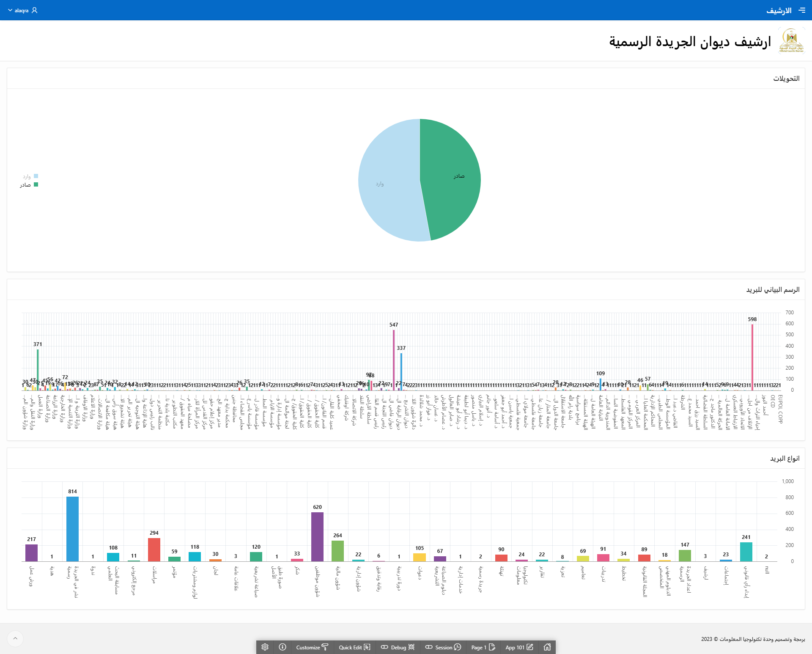Open Page 1 in developer toolbar
The width and height of the screenshot is (812, 654).
[x=483, y=647]
